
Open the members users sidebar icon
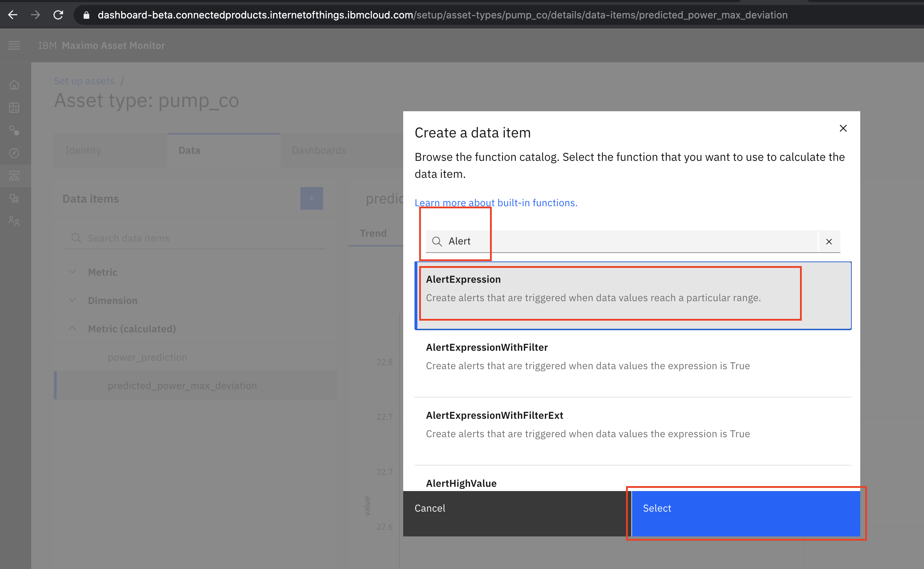[x=14, y=221]
